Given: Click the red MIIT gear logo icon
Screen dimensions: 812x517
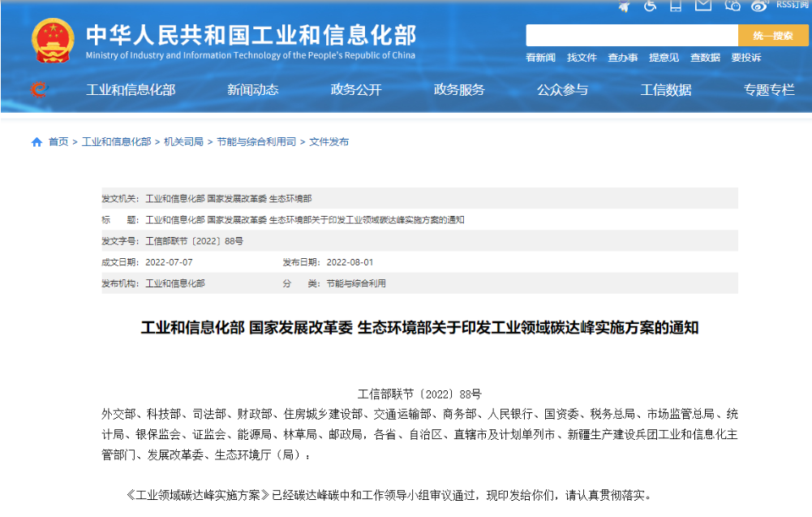Looking at the screenshot, I should [x=38, y=89].
